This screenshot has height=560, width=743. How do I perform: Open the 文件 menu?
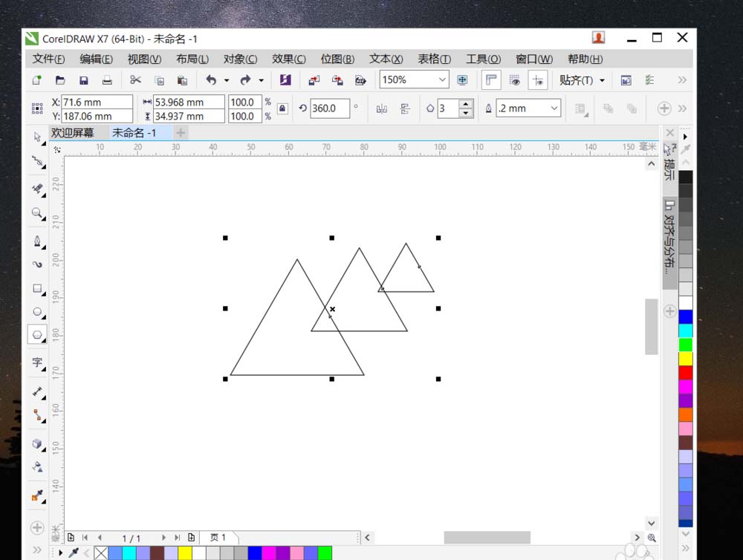[46, 59]
